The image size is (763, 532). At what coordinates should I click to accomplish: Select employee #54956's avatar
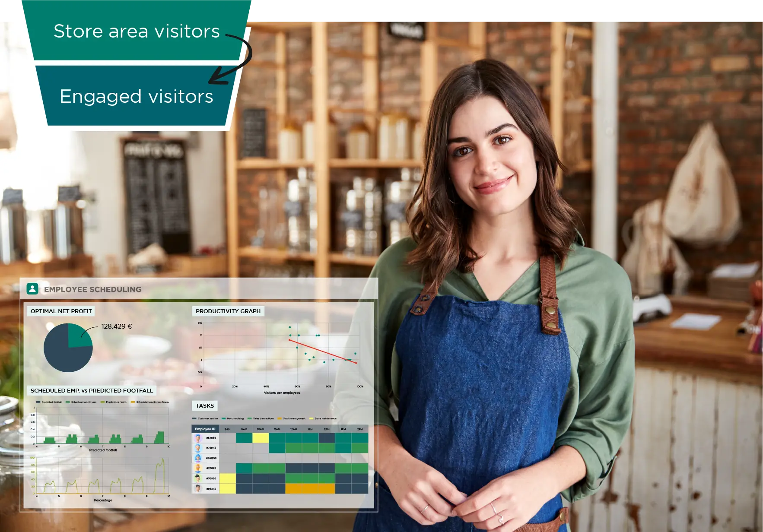[198, 438]
